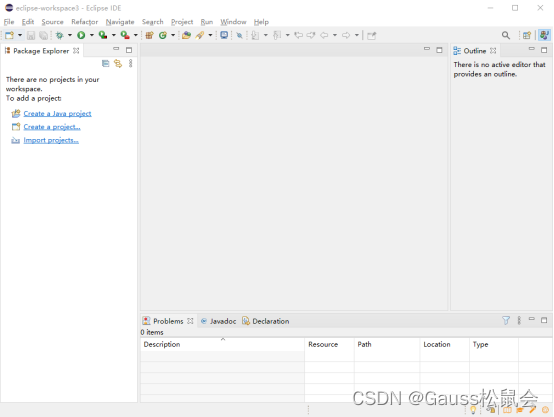Open the External Tools dropdown arrow

coord(136,35)
